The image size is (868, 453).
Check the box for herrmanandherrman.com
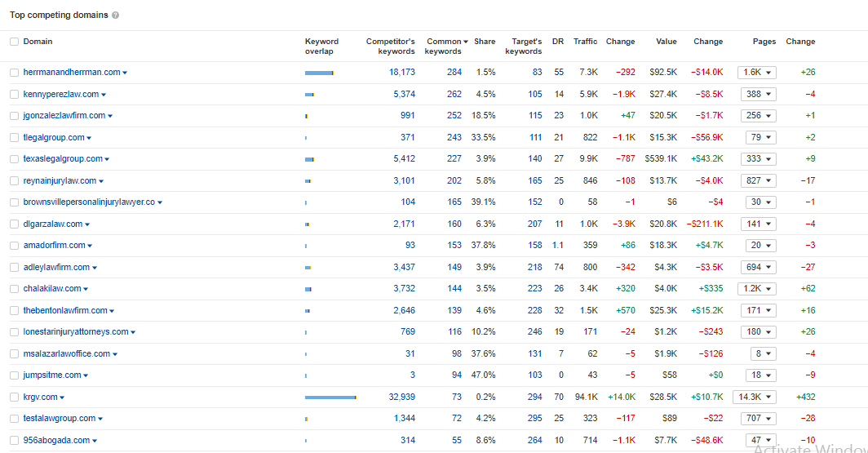coord(15,73)
